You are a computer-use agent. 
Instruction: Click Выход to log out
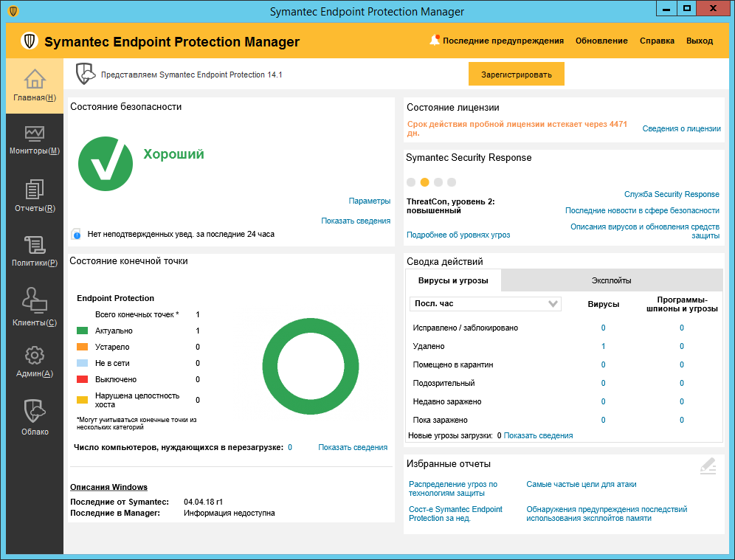coord(700,41)
